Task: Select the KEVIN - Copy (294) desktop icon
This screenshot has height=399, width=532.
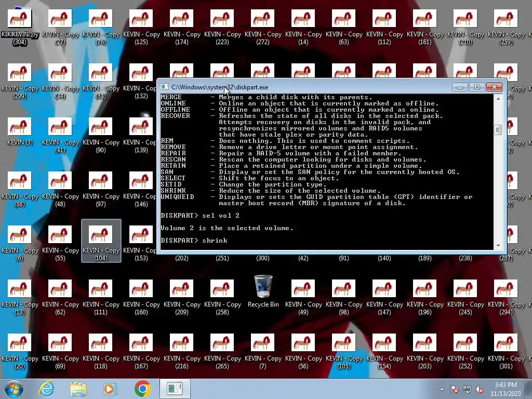Action: click(x=506, y=297)
